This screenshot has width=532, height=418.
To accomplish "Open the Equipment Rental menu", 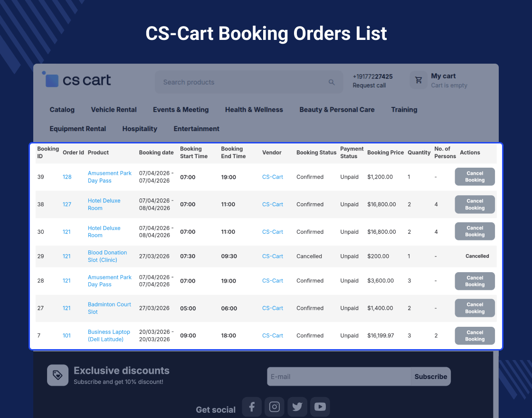I will (x=78, y=129).
